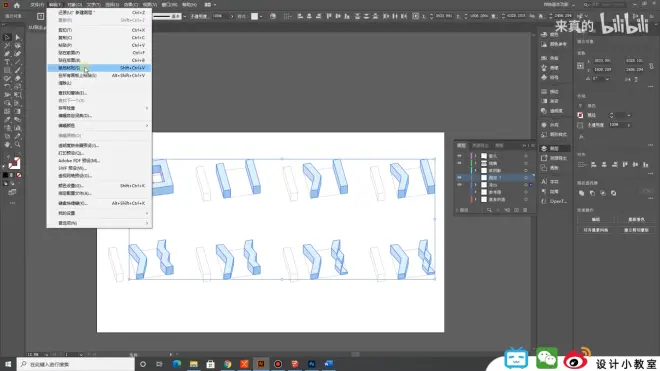Switch to 画板 tab in Layers panel group
The width and height of the screenshot is (660, 371).
(499, 146)
